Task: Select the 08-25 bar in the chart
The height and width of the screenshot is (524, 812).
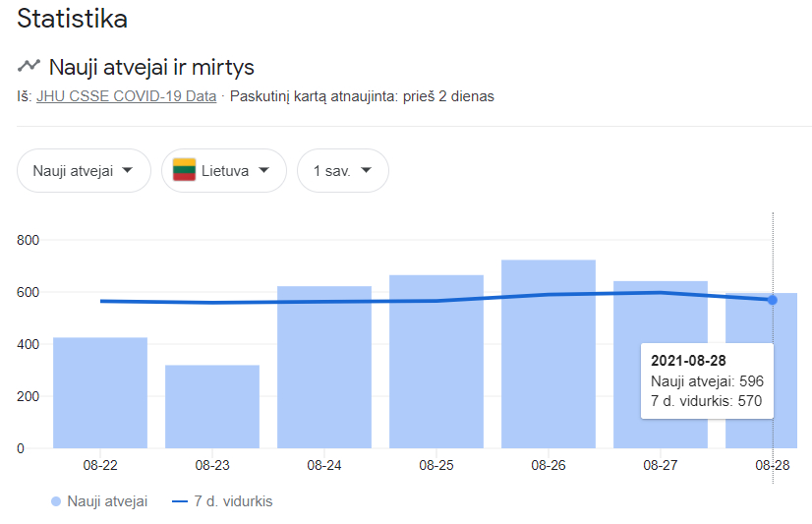Action: click(x=436, y=362)
